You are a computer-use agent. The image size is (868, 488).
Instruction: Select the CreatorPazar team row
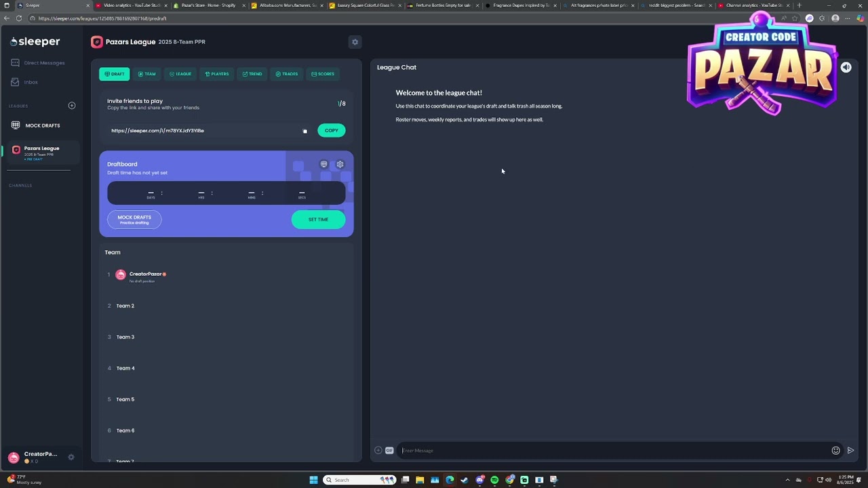click(x=226, y=274)
